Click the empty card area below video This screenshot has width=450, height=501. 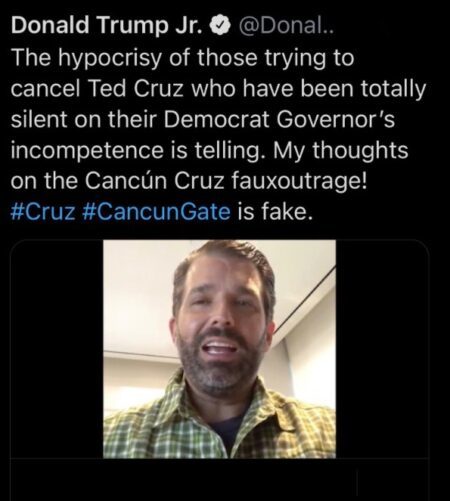pyautogui.click(x=219, y=479)
